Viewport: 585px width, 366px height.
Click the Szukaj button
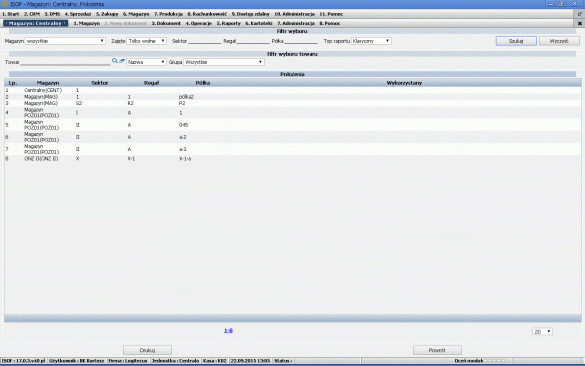(516, 41)
